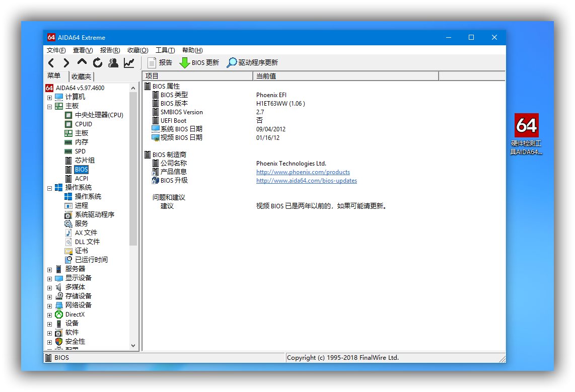
Task: Click the refresh toolbar icon
Action: point(98,62)
